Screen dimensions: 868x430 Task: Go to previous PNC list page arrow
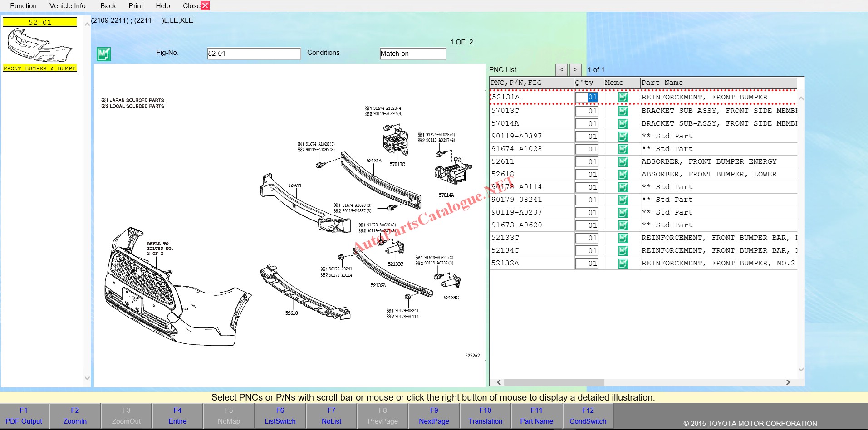(x=561, y=70)
